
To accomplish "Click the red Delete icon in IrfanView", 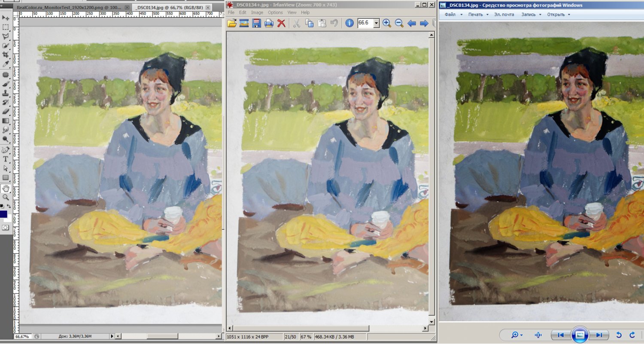I will tap(281, 23).
